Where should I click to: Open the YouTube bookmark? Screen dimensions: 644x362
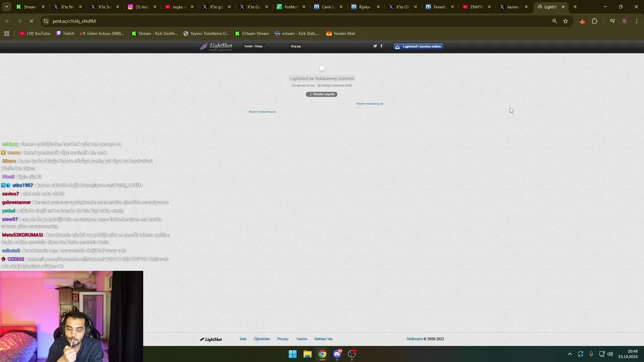35,33
